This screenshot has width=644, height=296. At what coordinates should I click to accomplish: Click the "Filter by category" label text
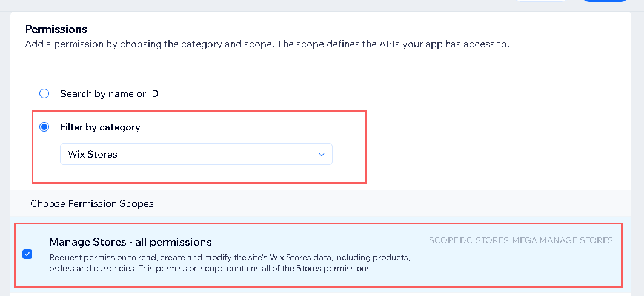coord(100,127)
